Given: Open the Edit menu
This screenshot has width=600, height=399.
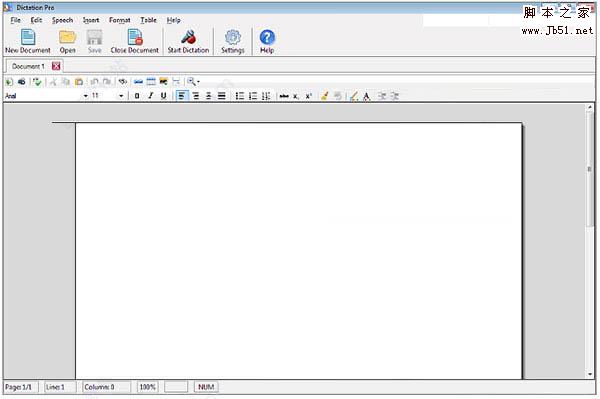Looking at the screenshot, I should coord(36,20).
